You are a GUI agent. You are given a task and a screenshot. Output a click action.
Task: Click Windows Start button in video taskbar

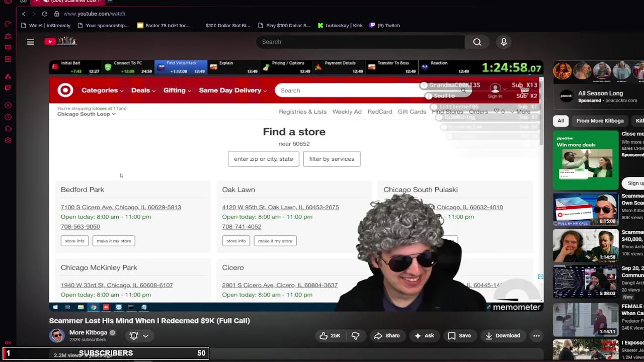[x=55, y=307]
